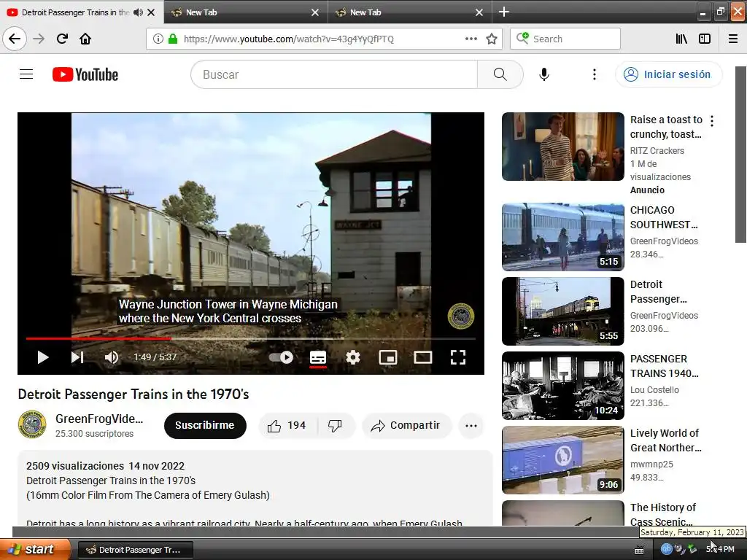Viewport: 747px width, 560px height.
Task: Play the video with the play button
Action: [x=43, y=357]
